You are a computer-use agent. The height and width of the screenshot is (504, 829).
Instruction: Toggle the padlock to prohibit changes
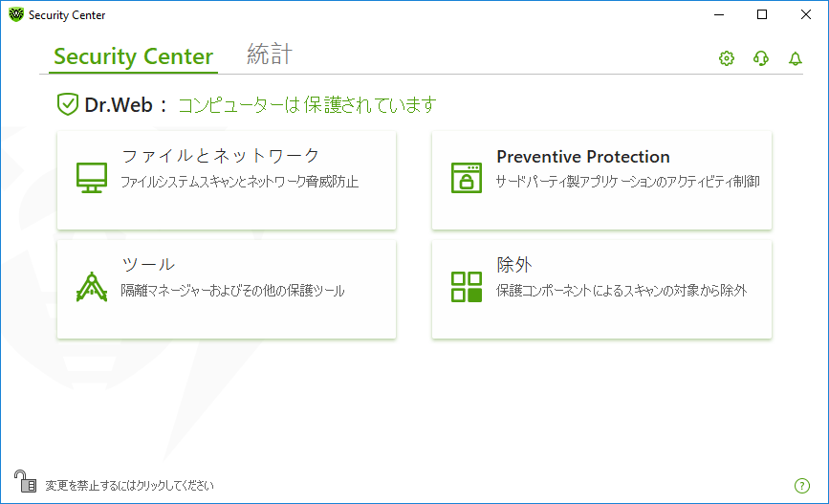click(x=25, y=481)
